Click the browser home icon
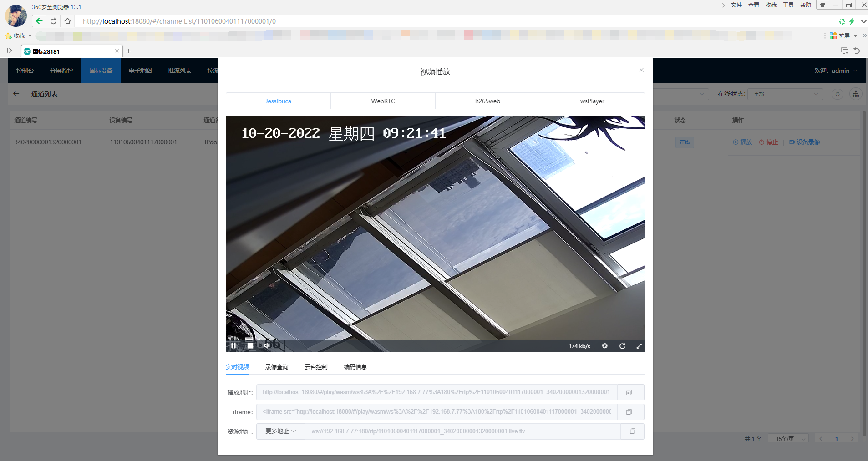This screenshot has width=868, height=461. 67,21
